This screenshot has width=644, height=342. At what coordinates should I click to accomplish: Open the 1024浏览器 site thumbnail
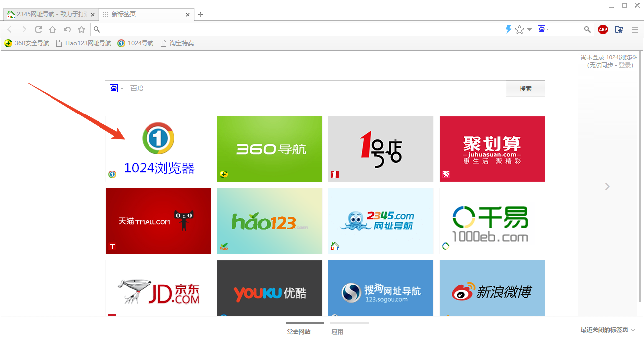pos(158,149)
